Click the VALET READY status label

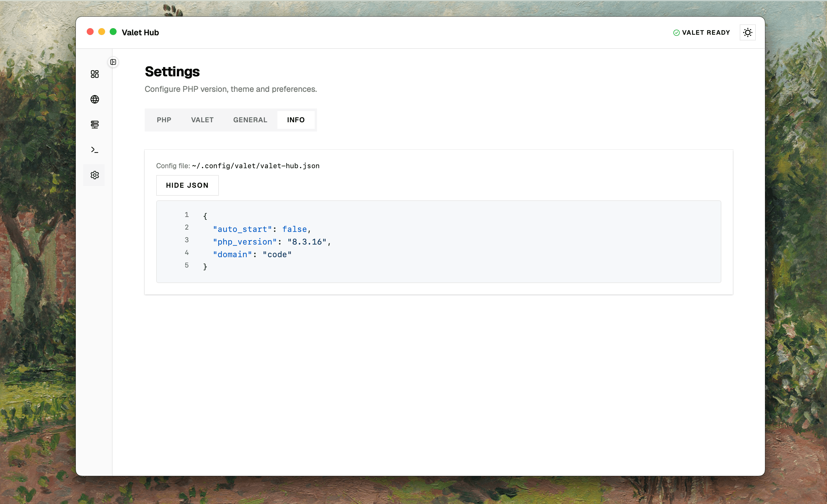click(x=706, y=32)
